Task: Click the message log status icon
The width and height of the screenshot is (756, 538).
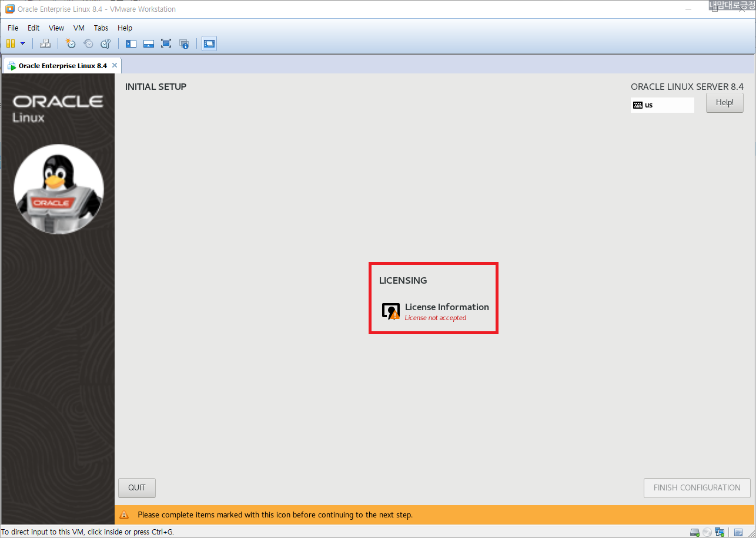Action: pyautogui.click(x=739, y=532)
